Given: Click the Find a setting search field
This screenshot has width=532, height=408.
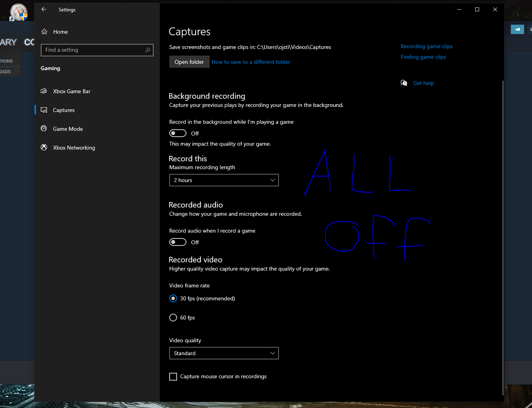Looking at the screenshot, I should (x=97, y=50).
